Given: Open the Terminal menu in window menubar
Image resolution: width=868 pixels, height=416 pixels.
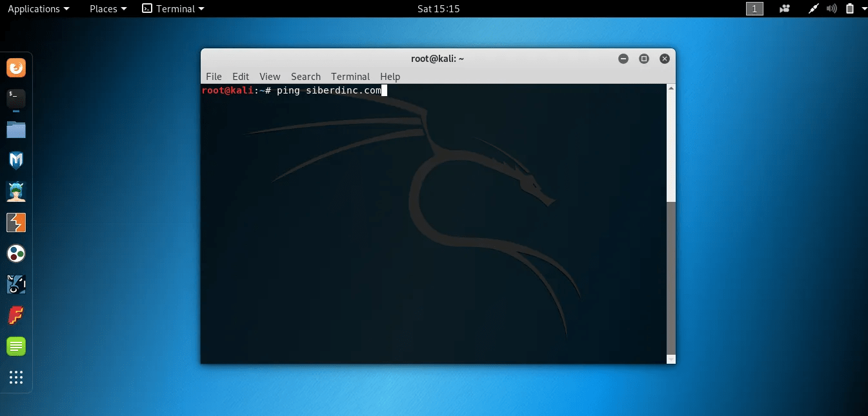Looking at the screenshot, I should tap(350, 76).
